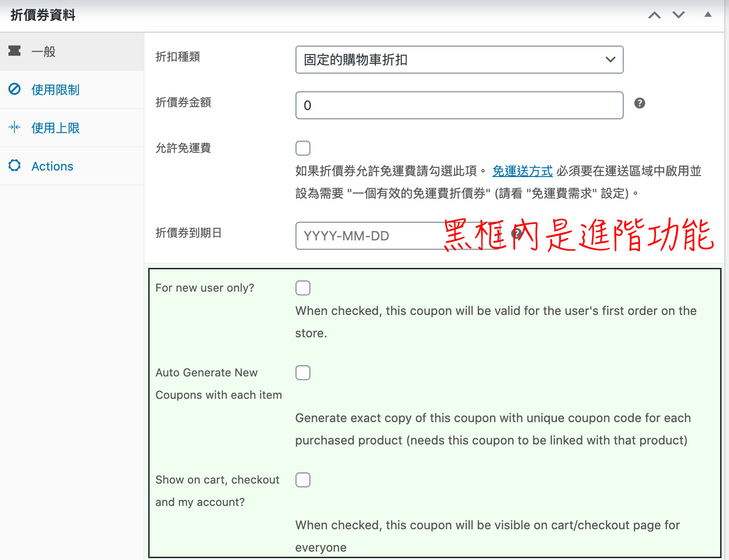Click the ticket icon beside 一般
729x560 pixels.
tap(14, 51)
